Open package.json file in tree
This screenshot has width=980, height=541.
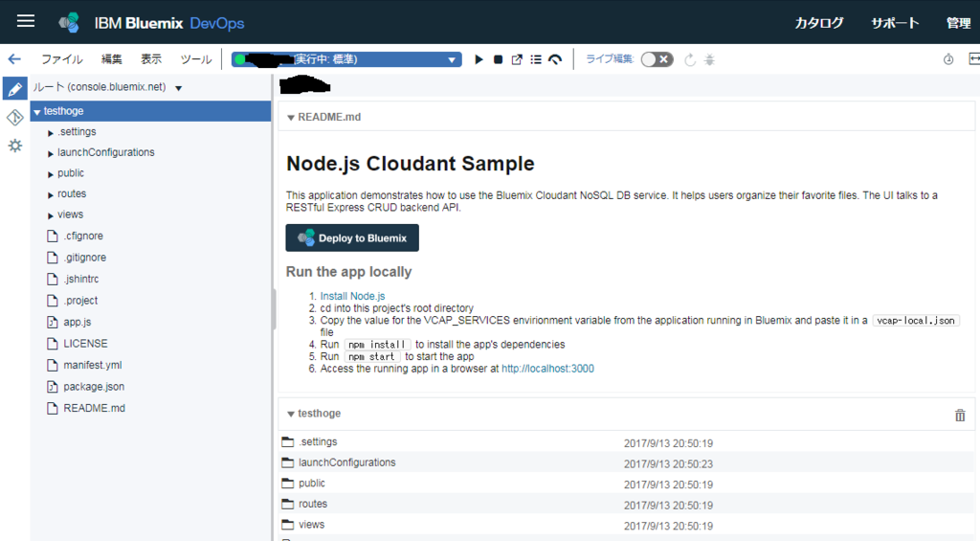[x=94, y=387]
